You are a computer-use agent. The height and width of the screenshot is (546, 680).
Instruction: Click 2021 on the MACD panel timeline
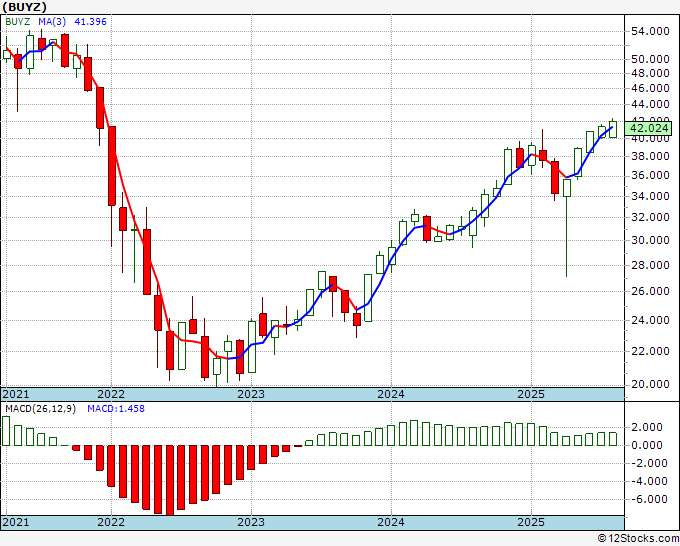16,522
